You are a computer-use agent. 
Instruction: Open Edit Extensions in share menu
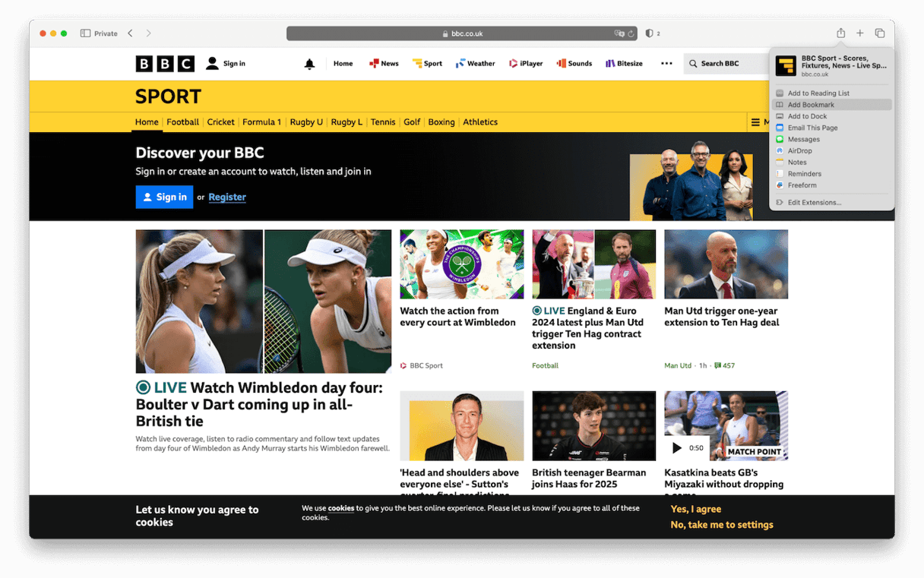pyautogui.click(x=814, y=203)
